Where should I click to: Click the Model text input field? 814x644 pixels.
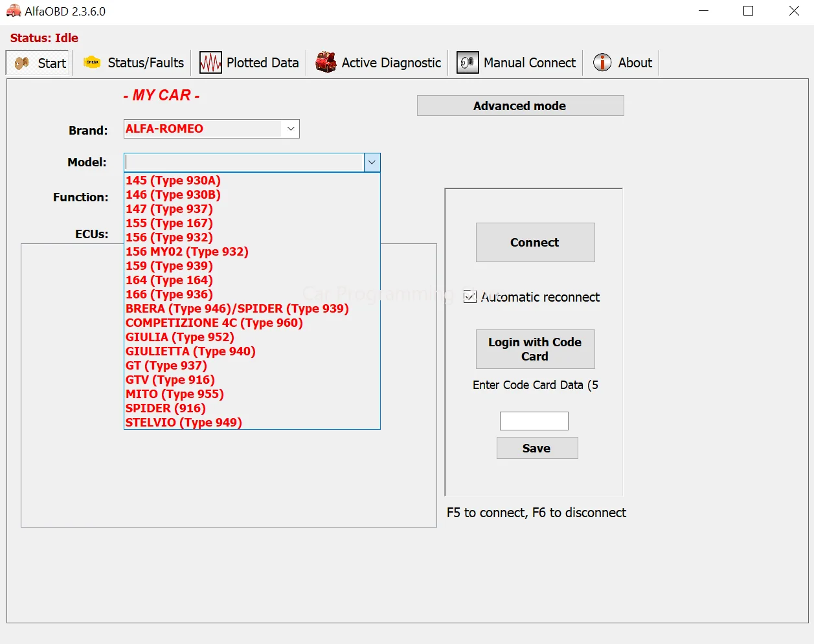click(244, 162)
